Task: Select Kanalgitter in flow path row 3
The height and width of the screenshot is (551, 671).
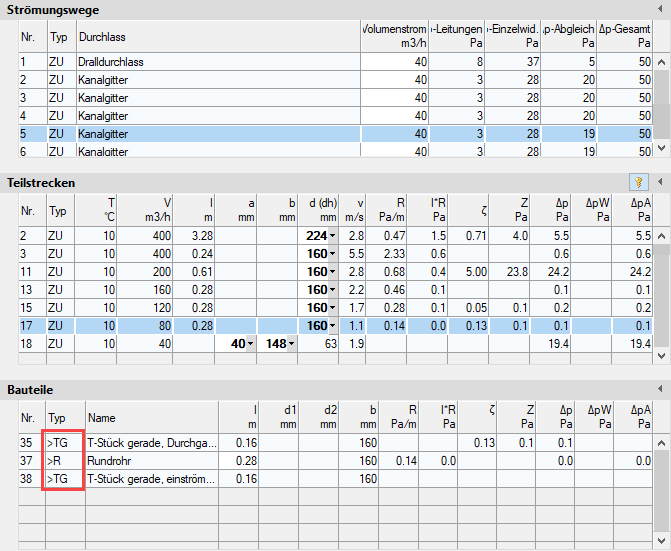Action: coord(219,98)
